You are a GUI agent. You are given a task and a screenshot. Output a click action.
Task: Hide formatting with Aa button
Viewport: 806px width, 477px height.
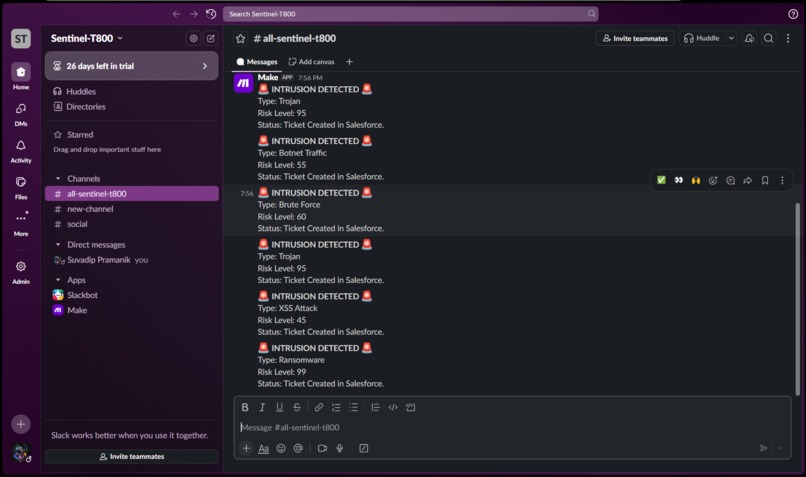tap(263, 448)
